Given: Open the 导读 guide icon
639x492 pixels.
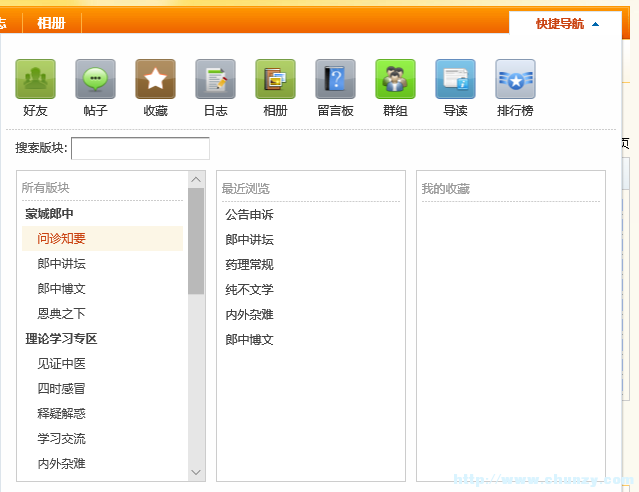Looking at the screenshot, I should (455, 79).
